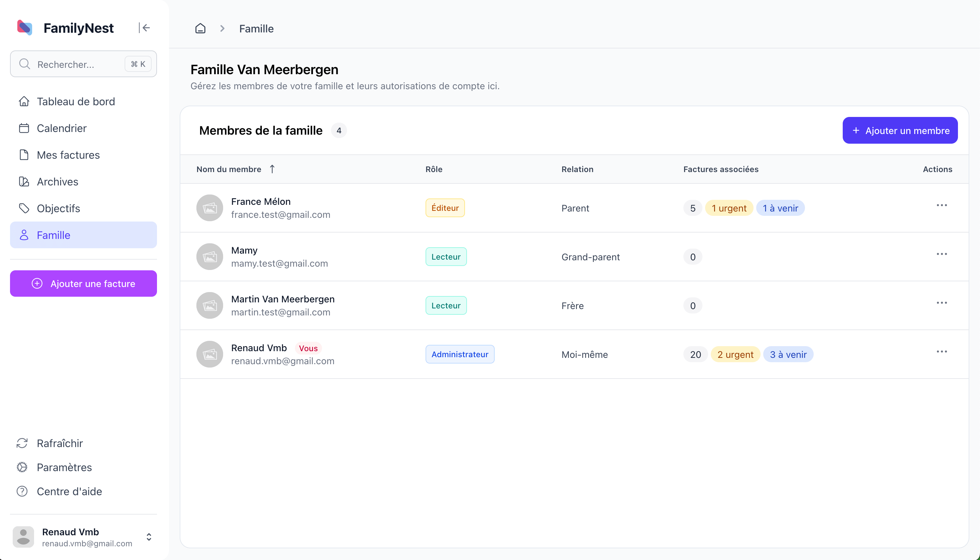Click the FamilyNest logo icon
Viewport: 980px width, 560px height.
[x=25, y=28]
